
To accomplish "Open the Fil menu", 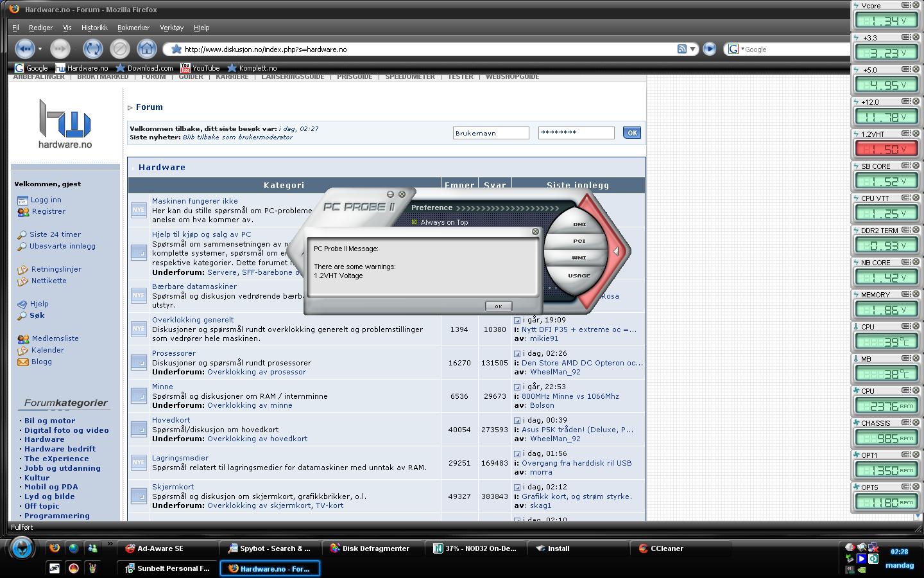I will coord(15,28).
